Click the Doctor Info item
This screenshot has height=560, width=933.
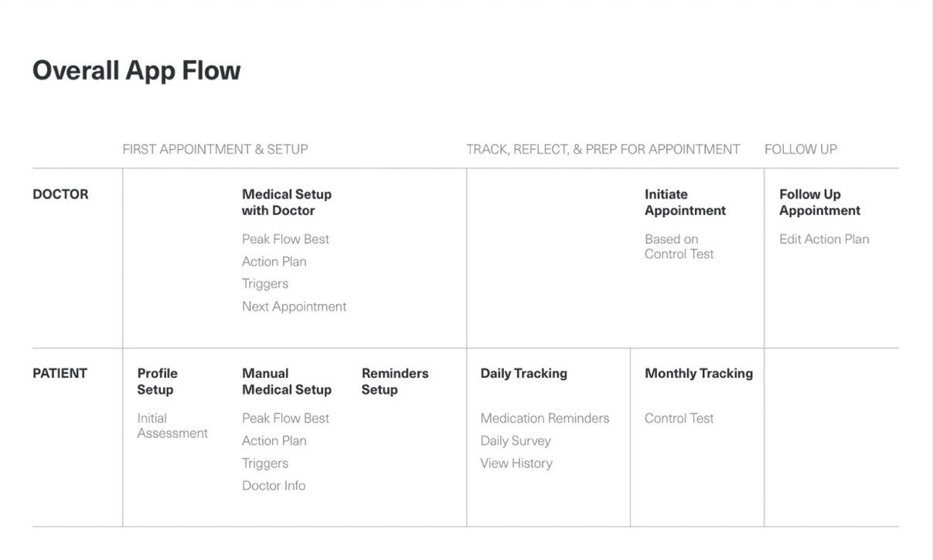coord(274,486)
